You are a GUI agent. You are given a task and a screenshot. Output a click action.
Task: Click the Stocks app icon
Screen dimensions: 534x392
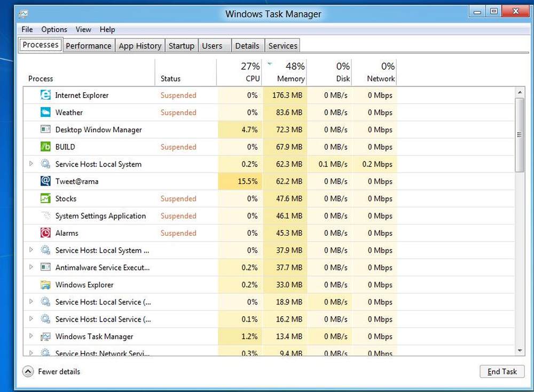pos(45,198)
